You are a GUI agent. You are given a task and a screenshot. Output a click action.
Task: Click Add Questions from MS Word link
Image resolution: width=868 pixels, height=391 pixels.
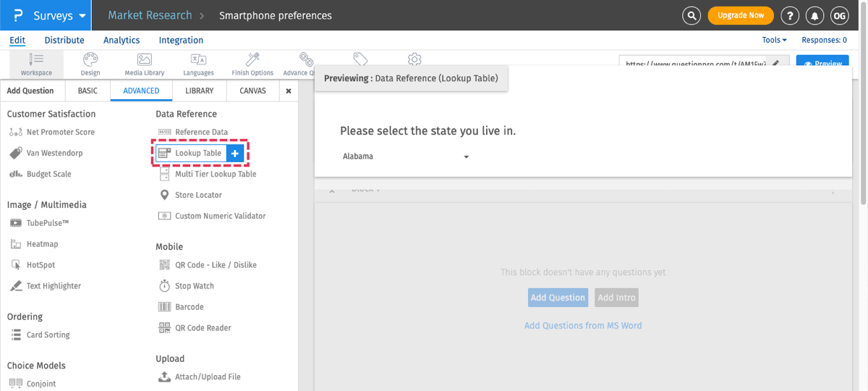coord(583,326)
